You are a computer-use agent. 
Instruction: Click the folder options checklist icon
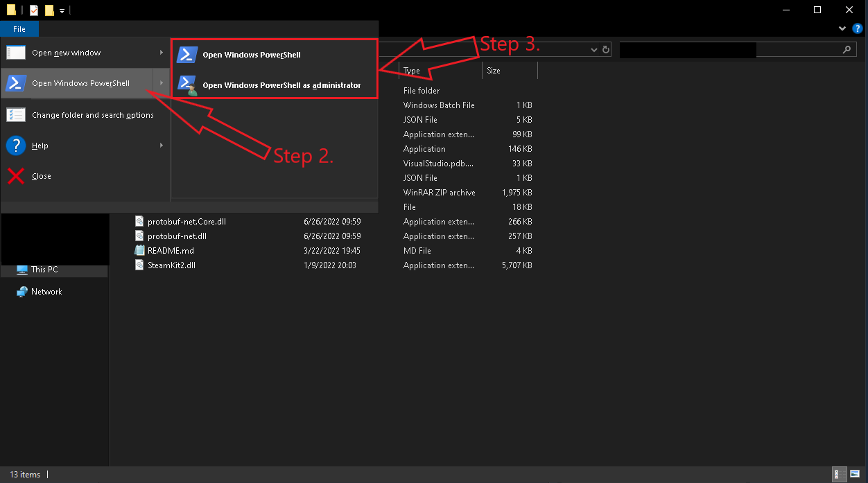coord(17,115)
